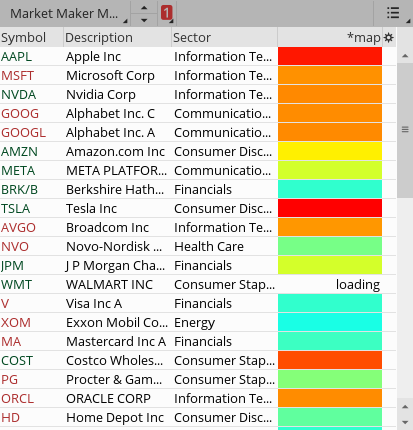
Task: Click the Amazon.com Inc description
Action: (x=115, y=152)
